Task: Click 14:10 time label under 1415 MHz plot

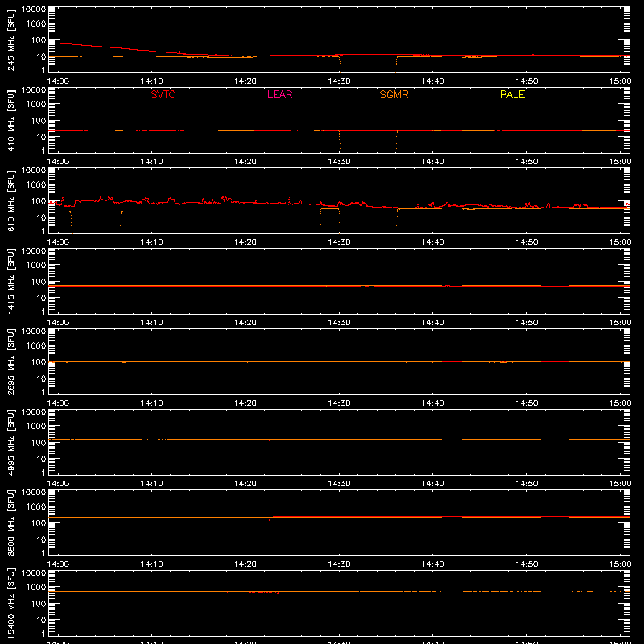Action: pos(151,323)
